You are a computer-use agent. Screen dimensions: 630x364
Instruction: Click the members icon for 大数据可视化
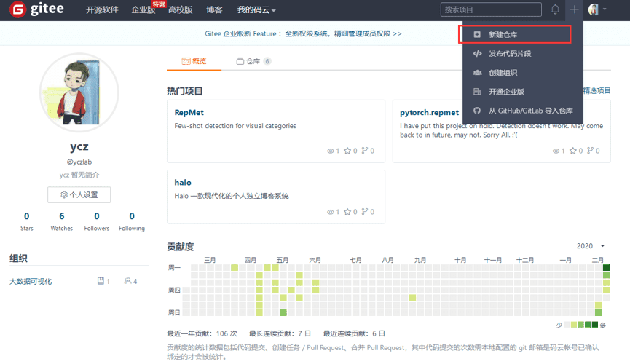pos(127,281)
